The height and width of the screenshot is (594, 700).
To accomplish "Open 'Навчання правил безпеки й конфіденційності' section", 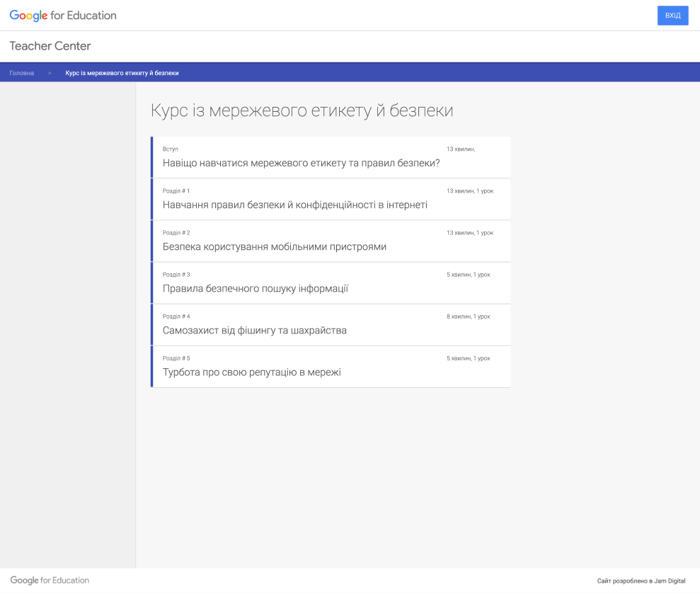I will click(294, 205).
